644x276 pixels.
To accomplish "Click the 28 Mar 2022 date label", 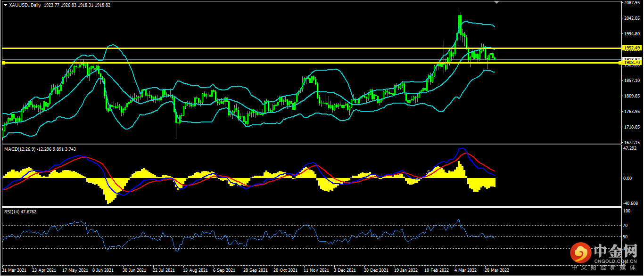I will click(x=497, y=271).
